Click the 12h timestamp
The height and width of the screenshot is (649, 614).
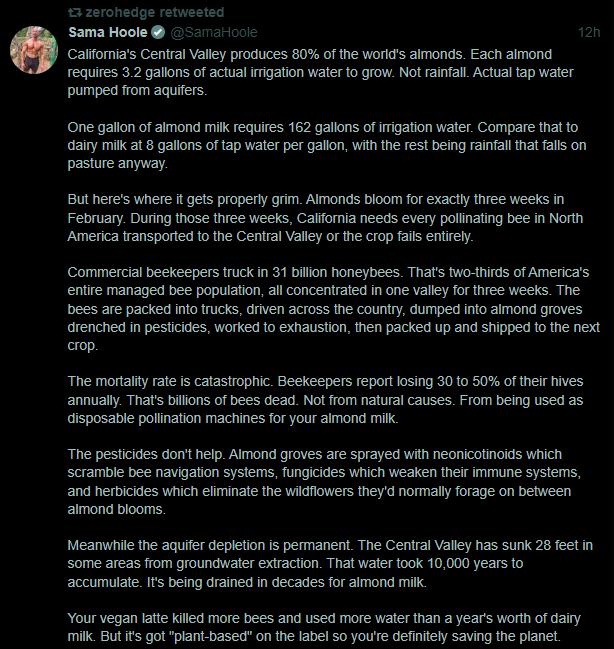[589, 32]
